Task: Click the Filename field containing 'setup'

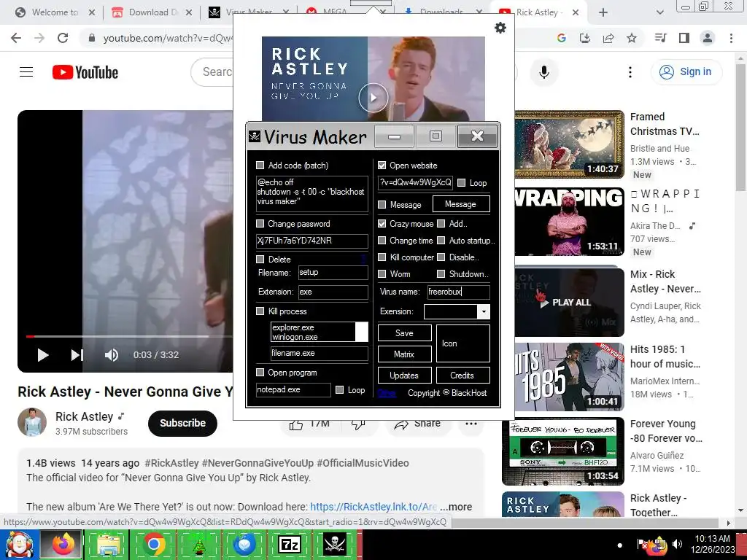Action: tap(333, 273)
